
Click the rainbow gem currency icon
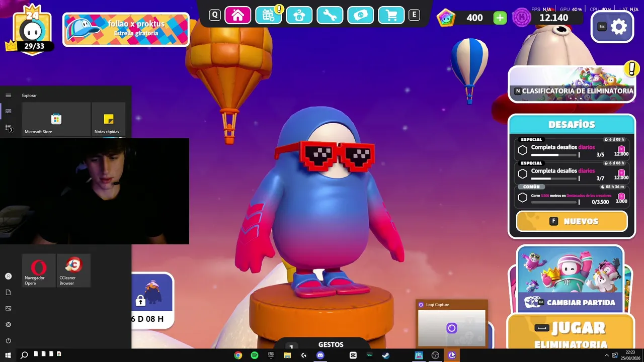pyautogui.click(x=446, y=18)
